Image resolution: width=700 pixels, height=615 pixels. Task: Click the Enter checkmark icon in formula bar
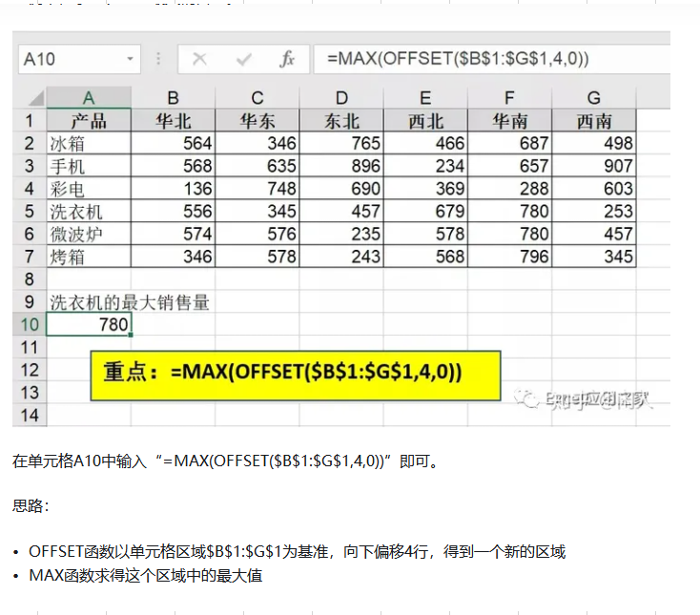(x=243, y=59)
